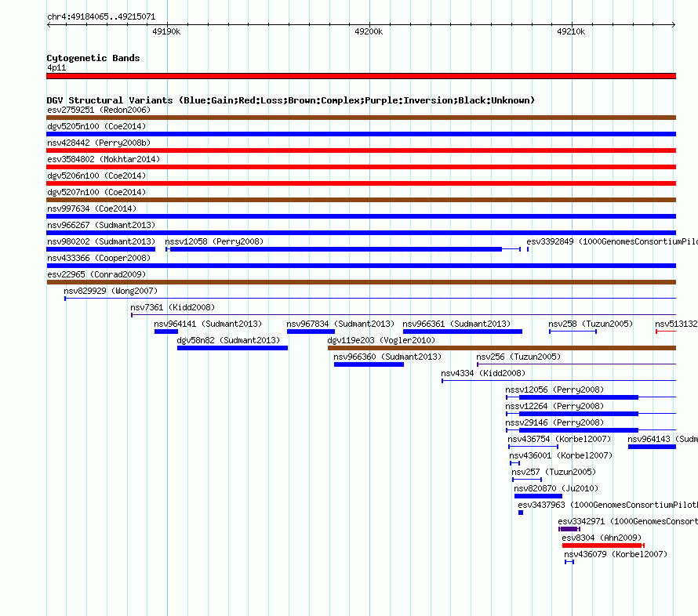Open dgv58n82 (Sudmant2013) label
This screenshot has height=616, width=698.
coord(228,340)
